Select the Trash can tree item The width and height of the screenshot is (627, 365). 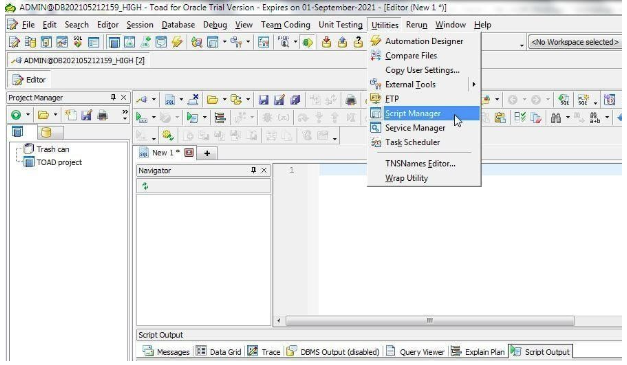click(x=52, y=149)
